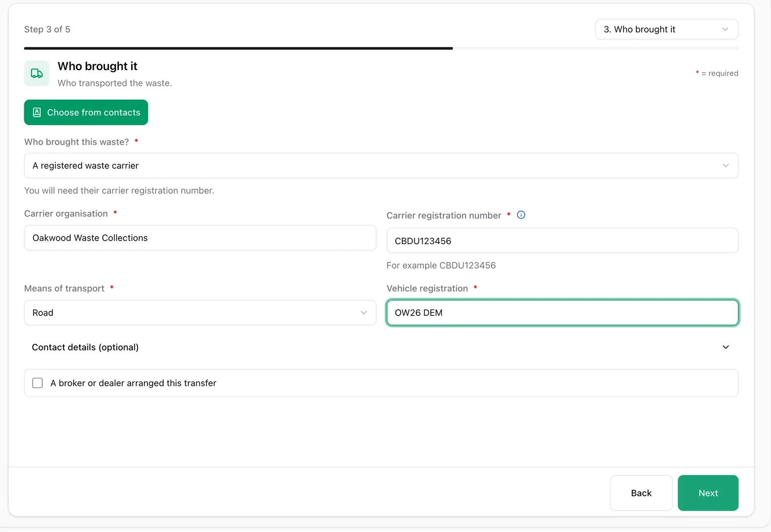Viewport: 771px width, 532px height.
Task: Click 'Step 3 of 5' text
Action: 47,29
